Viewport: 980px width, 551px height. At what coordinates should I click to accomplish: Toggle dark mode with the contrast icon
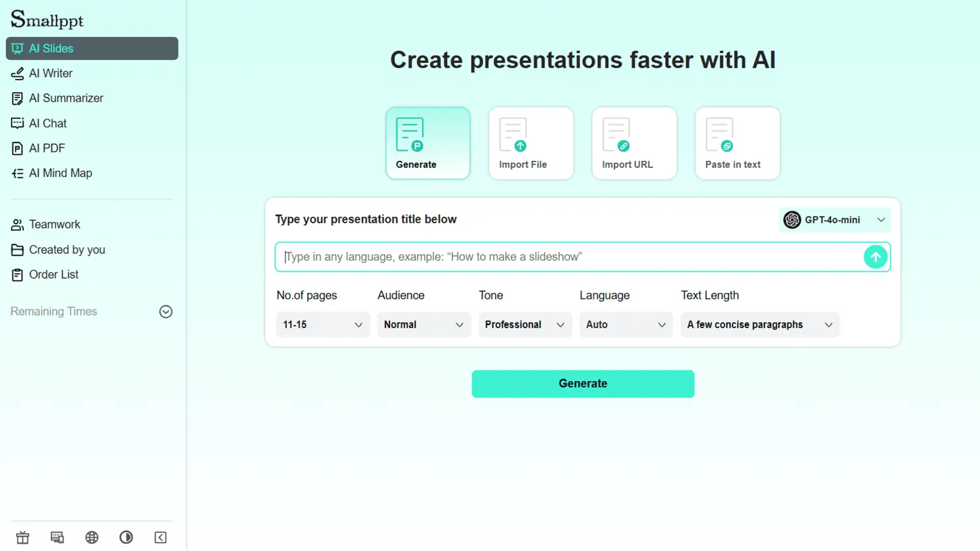126,537
